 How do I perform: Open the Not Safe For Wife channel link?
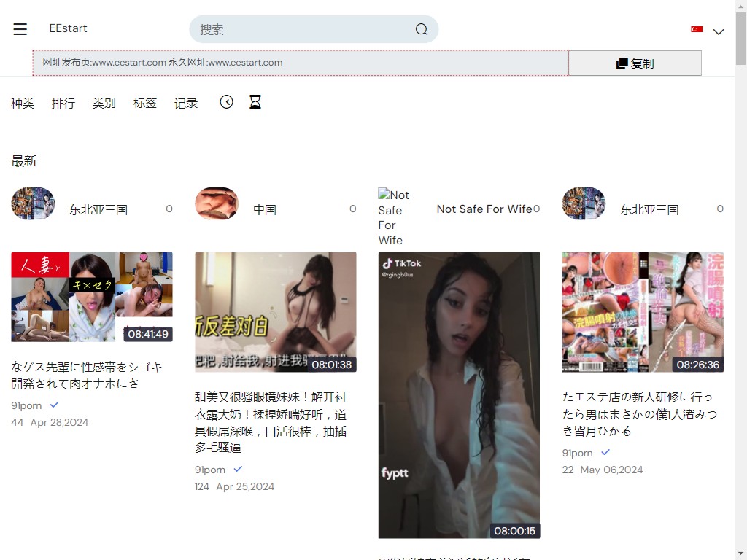(x=484, y=209)
